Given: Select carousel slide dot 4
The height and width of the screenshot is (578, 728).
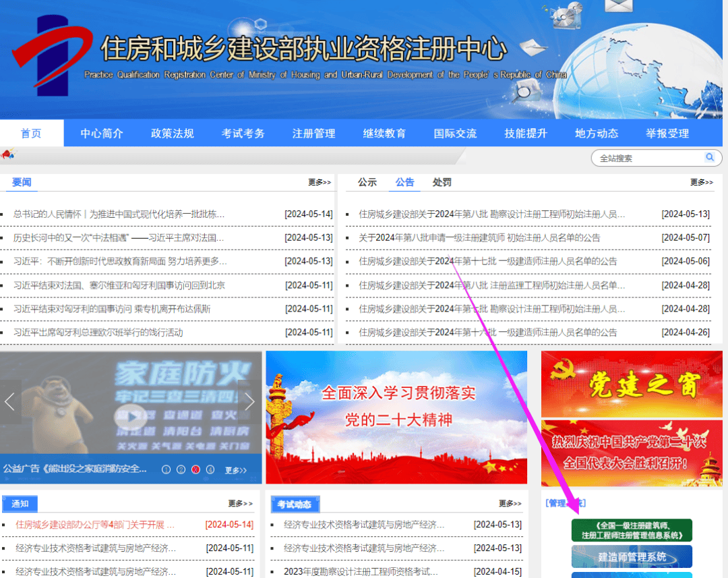Looking at the screenshot, I should pos(210,468).
